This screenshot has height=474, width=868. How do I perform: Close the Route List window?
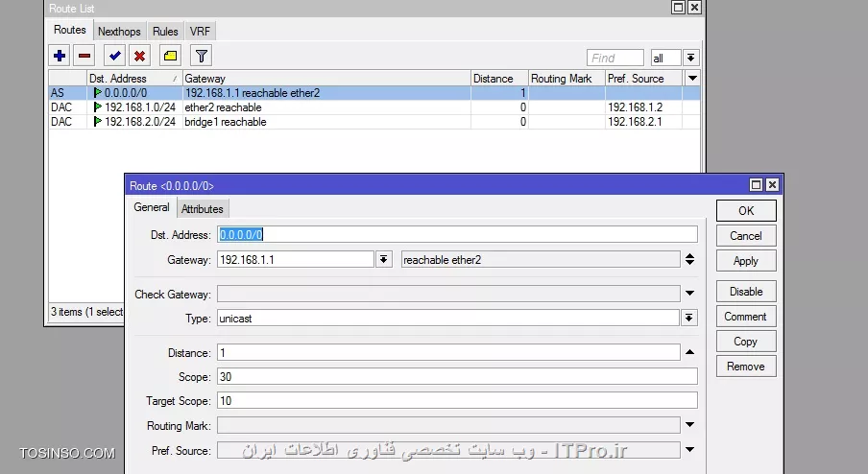tap(694, 7)
